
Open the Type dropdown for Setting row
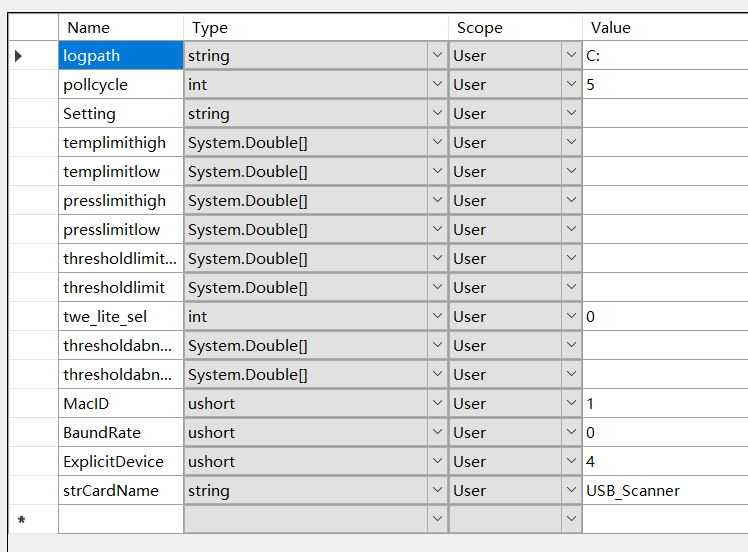coord(437,114)
